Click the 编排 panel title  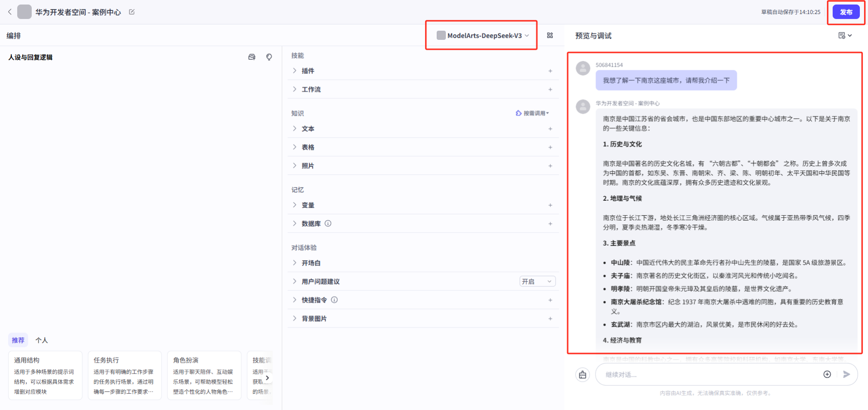click(14, 36)
